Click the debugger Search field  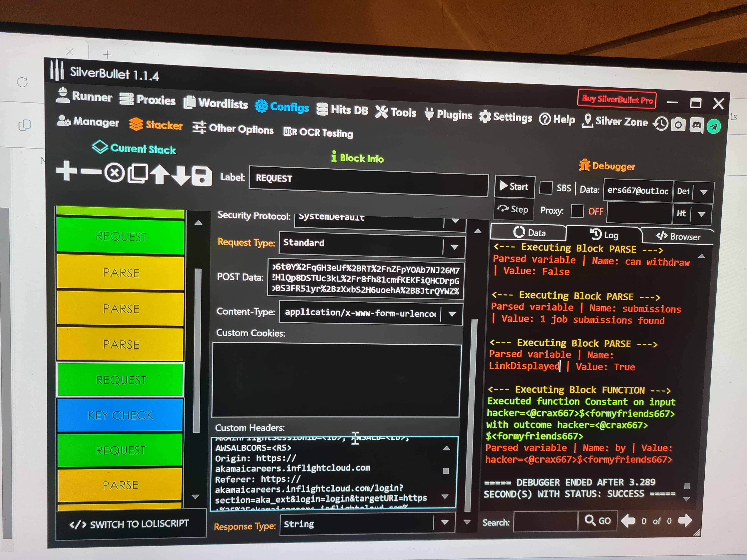(545, 521)
